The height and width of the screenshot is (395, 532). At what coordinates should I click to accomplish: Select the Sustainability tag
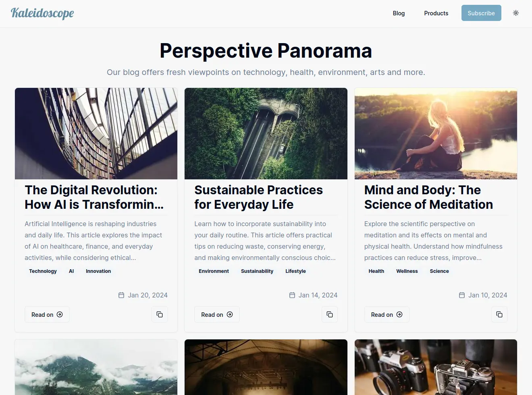point(257,271)
